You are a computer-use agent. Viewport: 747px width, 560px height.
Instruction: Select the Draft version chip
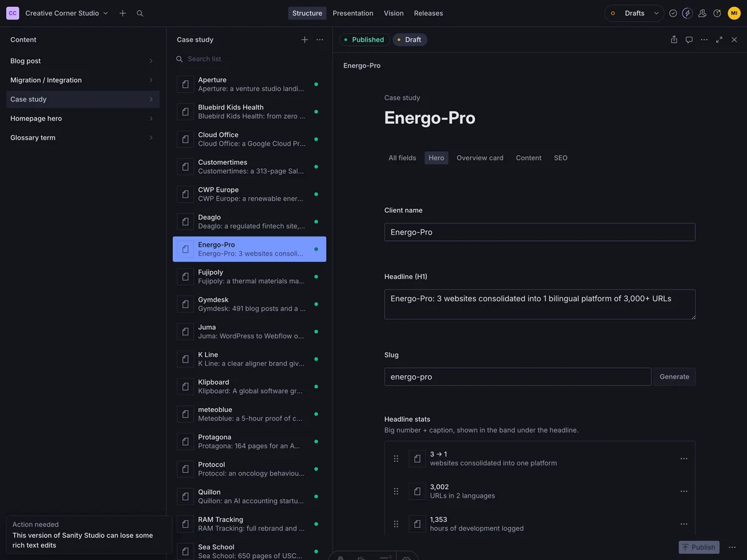(410, 40)
